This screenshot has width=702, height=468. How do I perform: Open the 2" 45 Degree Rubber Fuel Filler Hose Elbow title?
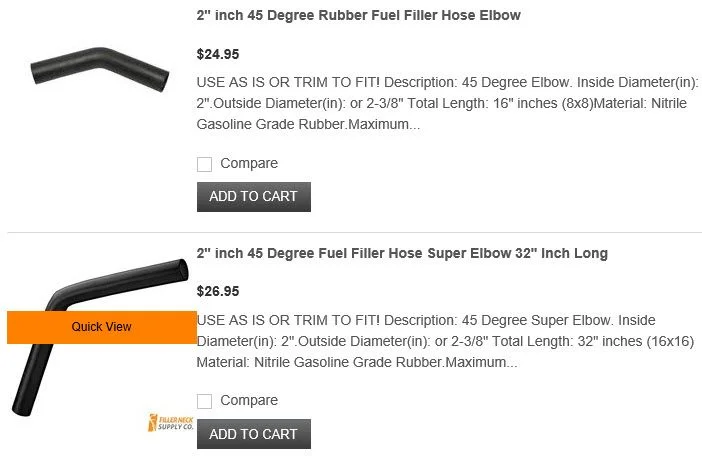coord(359,16)
